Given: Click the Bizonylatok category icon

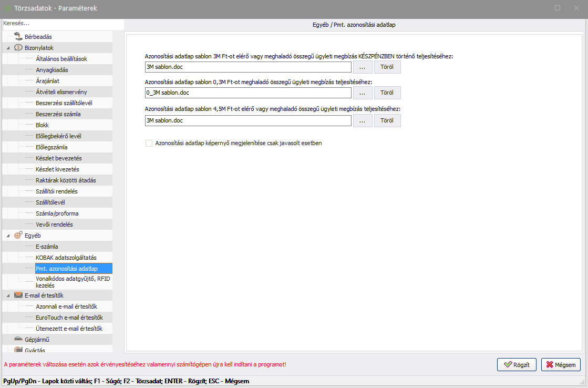Looking at the screenshot, I should 18,48.
